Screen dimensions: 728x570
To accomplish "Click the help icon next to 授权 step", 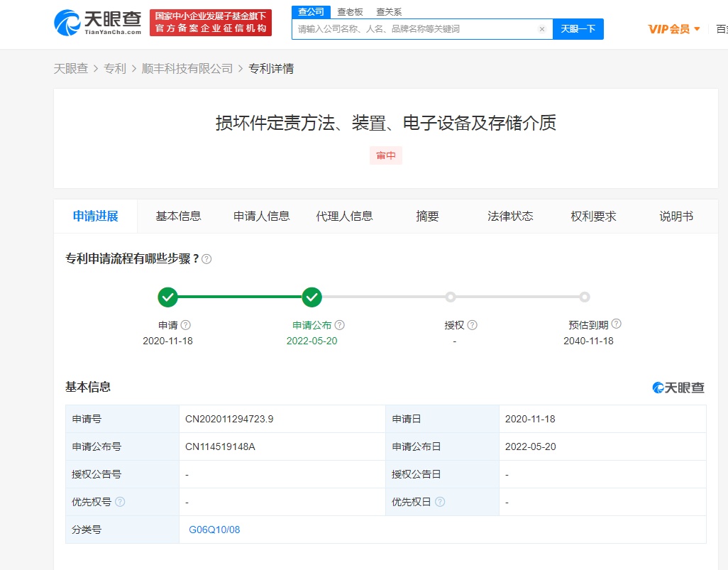I will pos(472,325).
